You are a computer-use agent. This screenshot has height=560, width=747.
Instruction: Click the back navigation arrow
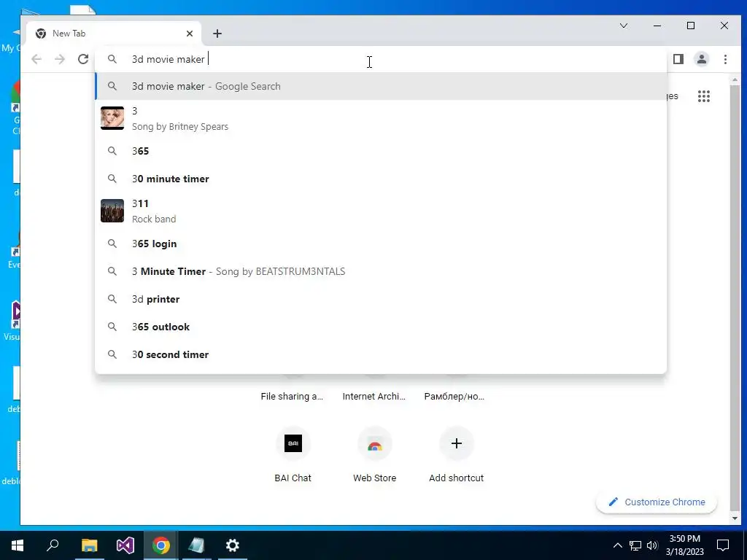[36, 59]
